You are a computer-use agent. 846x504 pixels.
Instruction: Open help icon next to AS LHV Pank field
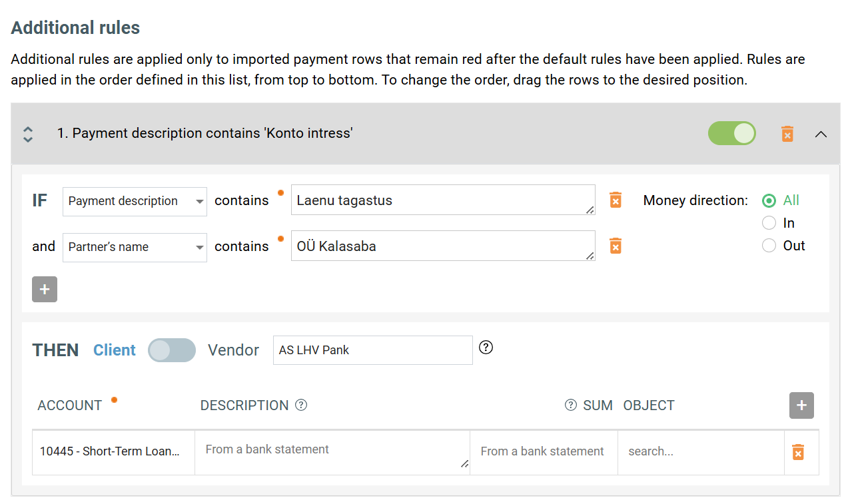point(486,348)
